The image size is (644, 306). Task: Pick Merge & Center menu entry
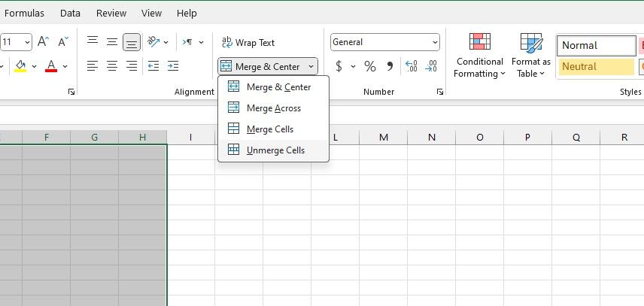point(273,87)
